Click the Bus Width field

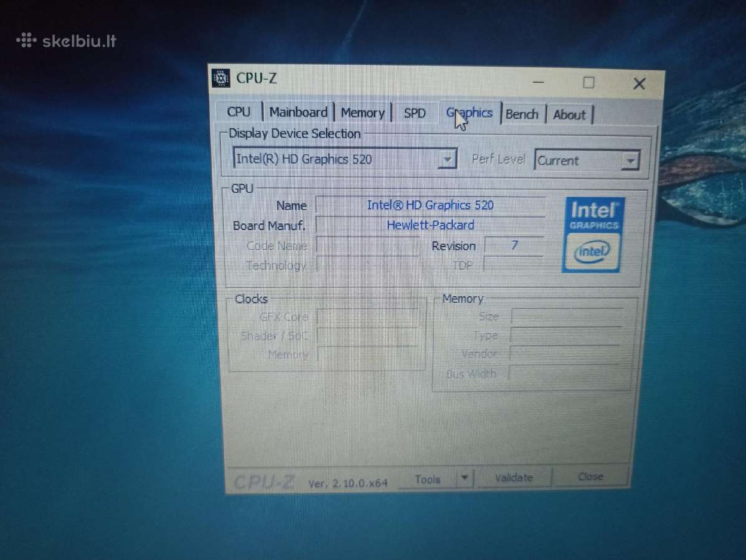point(564,373)
